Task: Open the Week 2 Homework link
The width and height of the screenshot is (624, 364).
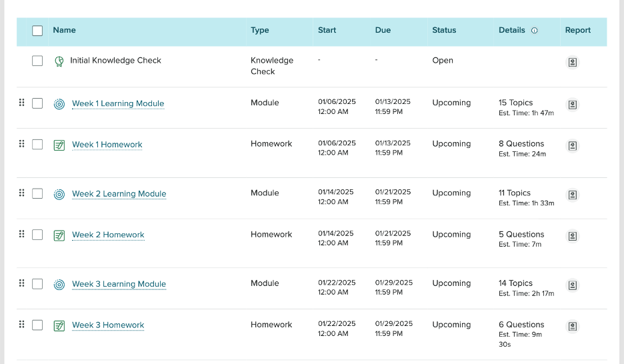Action: tap(108, 235)
